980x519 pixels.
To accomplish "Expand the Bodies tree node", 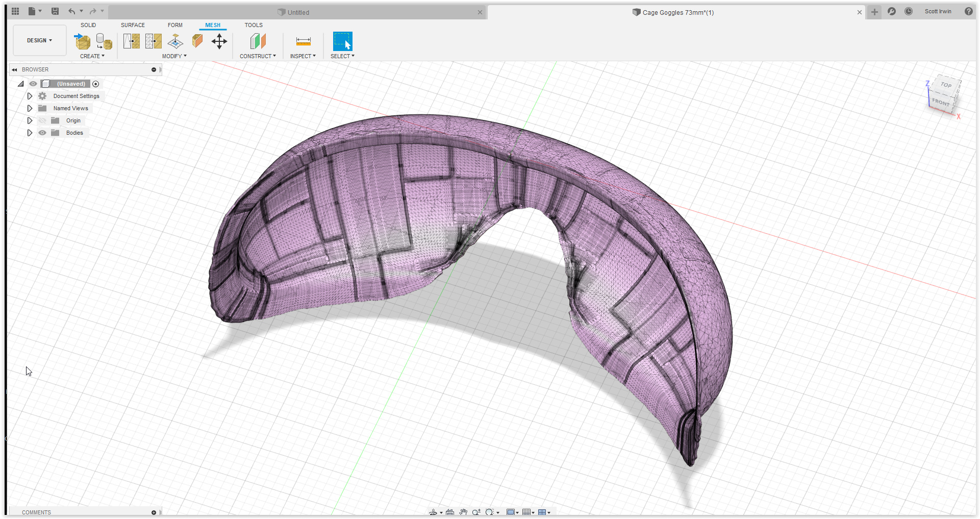I will tap(30, 133).
